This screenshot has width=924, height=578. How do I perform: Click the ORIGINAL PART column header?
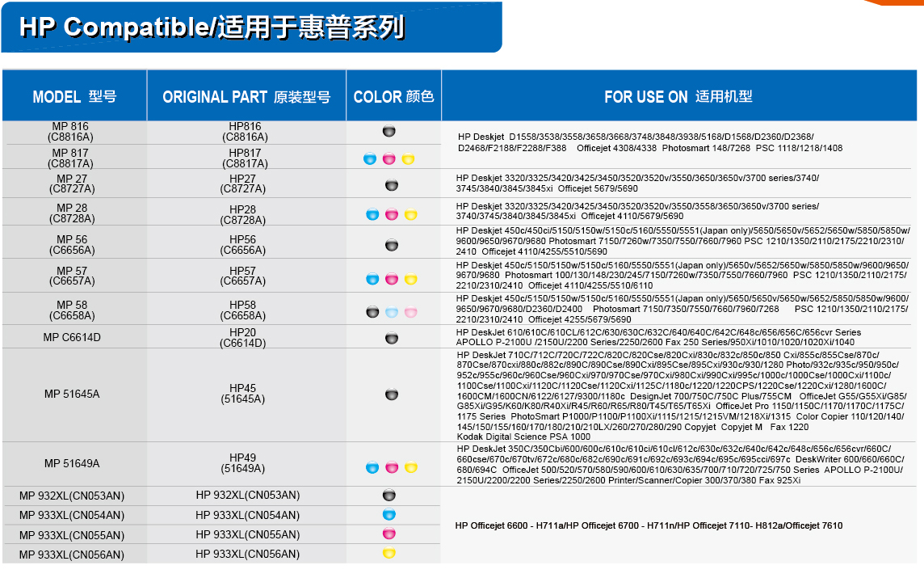tap(246, 97)
